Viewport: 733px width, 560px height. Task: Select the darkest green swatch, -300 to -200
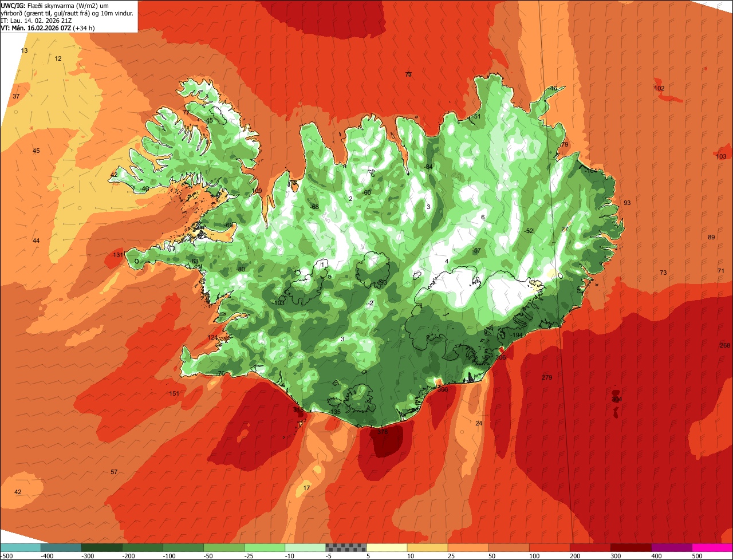coord(102,547)
